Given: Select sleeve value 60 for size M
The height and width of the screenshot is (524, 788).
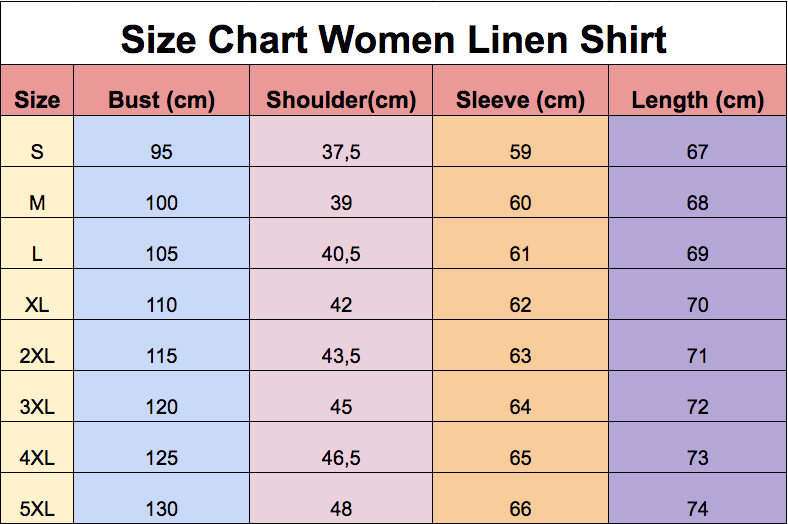Looking at the screenshot, I should (520, 203).
